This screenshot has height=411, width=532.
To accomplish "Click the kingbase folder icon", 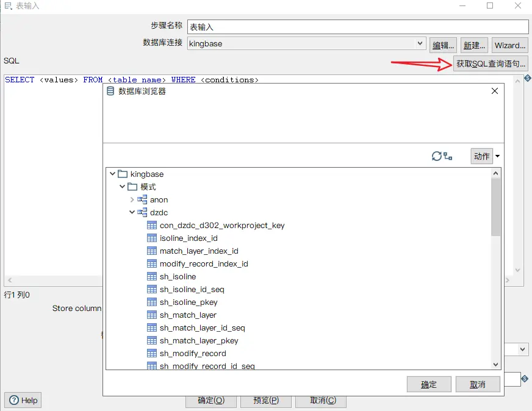I will click(123, 174).
